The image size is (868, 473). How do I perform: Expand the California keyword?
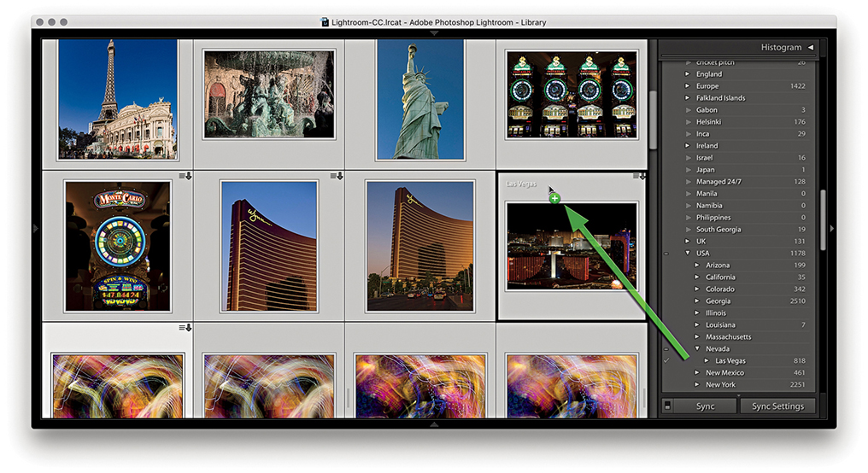click(697, 277)
